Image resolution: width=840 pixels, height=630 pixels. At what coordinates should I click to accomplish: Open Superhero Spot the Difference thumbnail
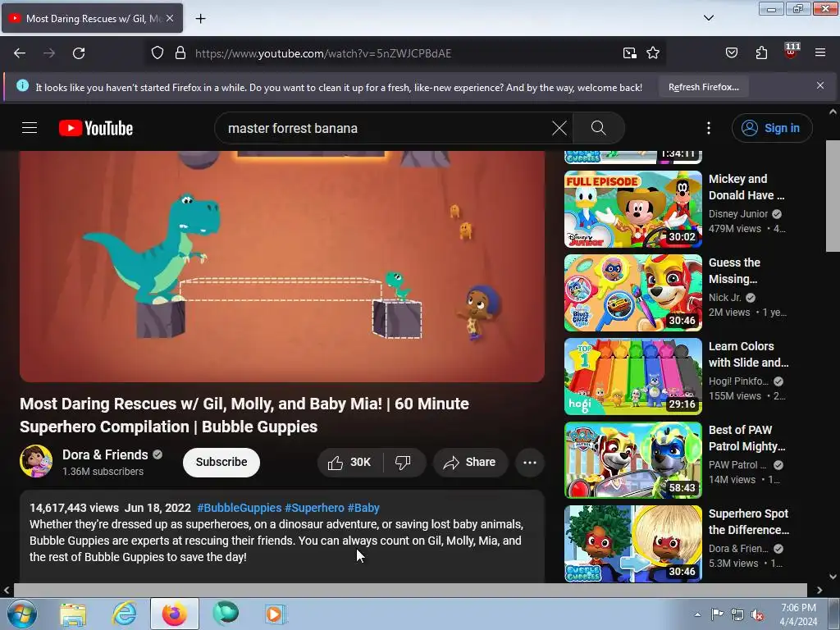pos(632,544)
